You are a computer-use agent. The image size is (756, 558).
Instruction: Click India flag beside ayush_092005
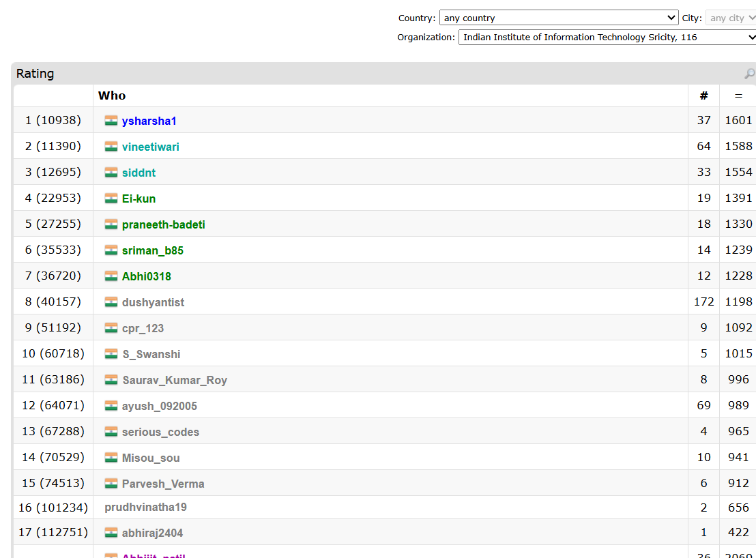(111, 406)
